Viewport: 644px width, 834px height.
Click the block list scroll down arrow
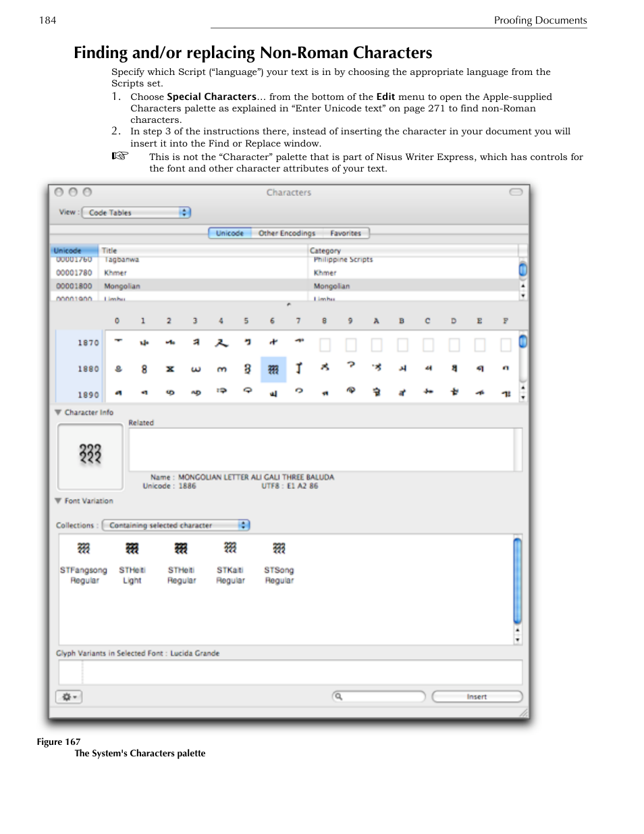[x=523, y=296]
